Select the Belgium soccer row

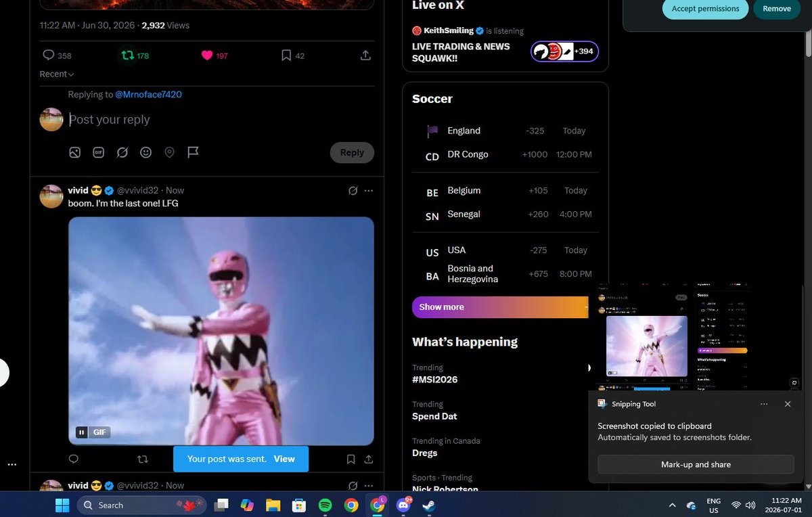(505, 191)
